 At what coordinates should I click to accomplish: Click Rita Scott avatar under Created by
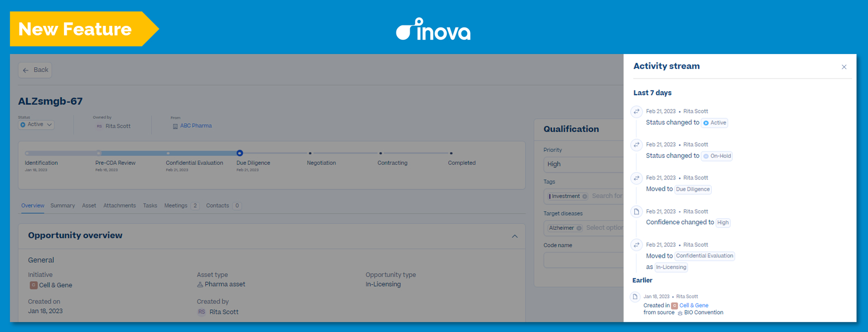[202, 312]
